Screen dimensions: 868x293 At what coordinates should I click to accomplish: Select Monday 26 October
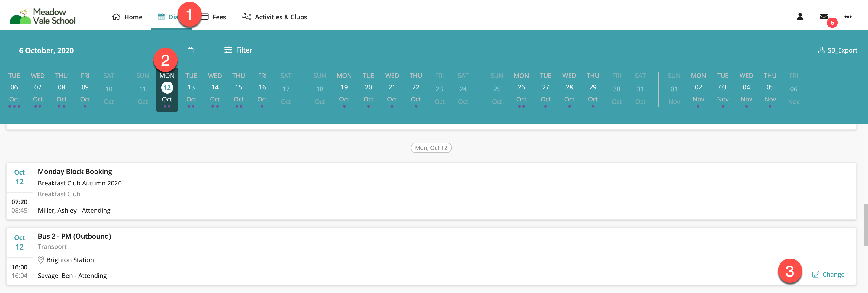[521, 89]
